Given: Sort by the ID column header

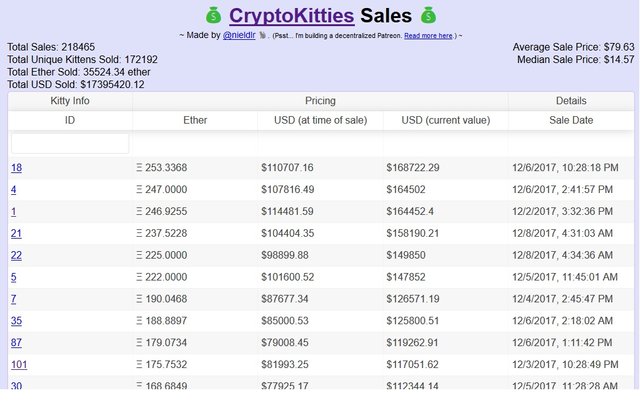Looking at the screenshot, I should coord(70,120).
